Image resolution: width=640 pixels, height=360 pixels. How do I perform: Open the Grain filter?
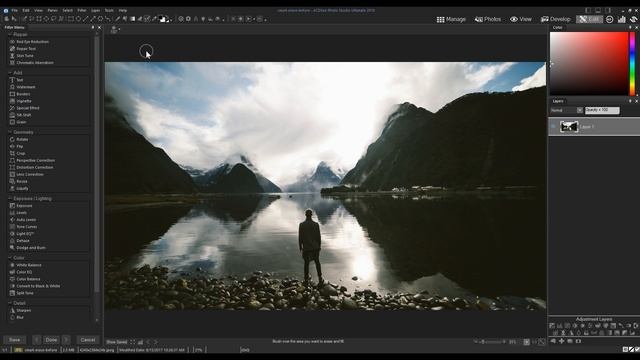18,122
